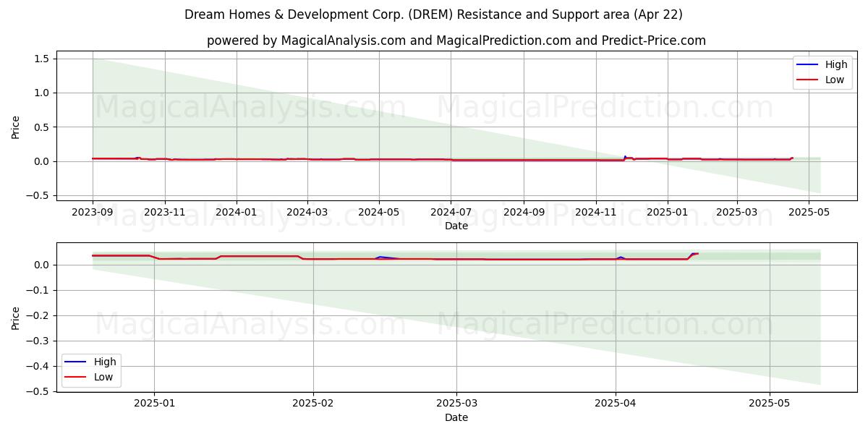The image size is (868, 434).
Task: Click the −0.5 price tick on upper chart
Action: [x=38, y=195]
